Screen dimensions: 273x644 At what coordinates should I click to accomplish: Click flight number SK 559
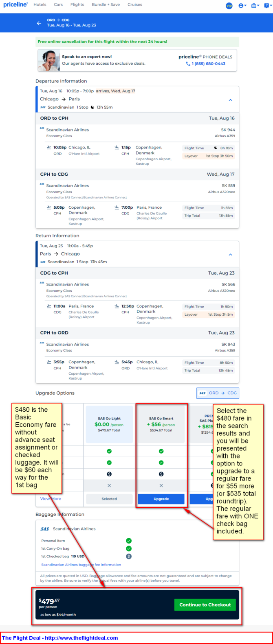click(228, 186)
